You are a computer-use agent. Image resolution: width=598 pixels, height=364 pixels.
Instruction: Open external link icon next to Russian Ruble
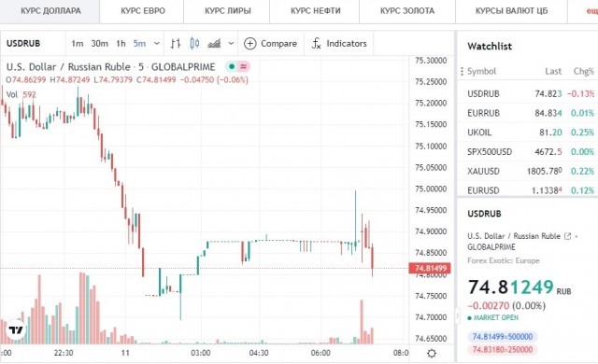(x=567, y=236)
